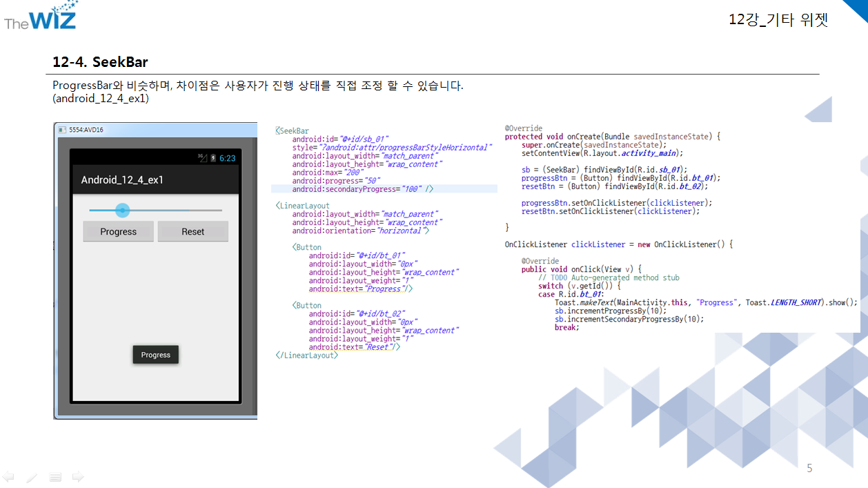Click the style progressBarStyleHorizontal line
This screenshot has height=488, width=868.
pyautogui.click(x=391, y=147)
